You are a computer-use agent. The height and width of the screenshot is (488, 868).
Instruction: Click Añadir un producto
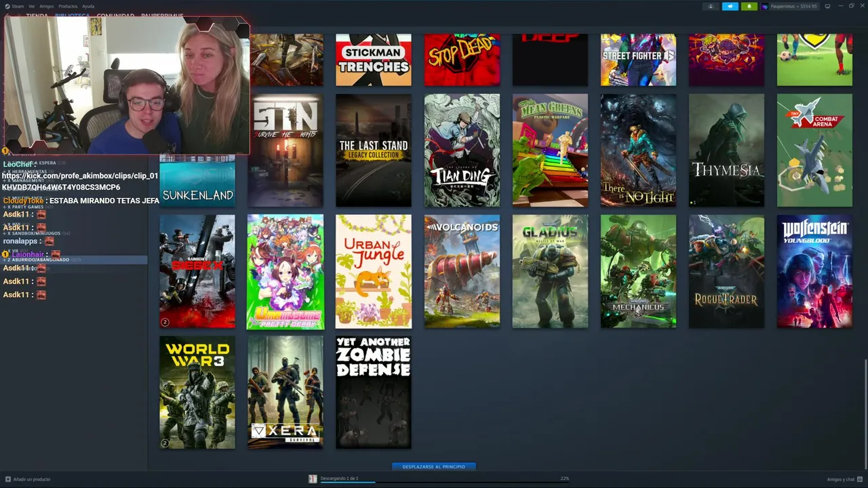coord(31,479)
